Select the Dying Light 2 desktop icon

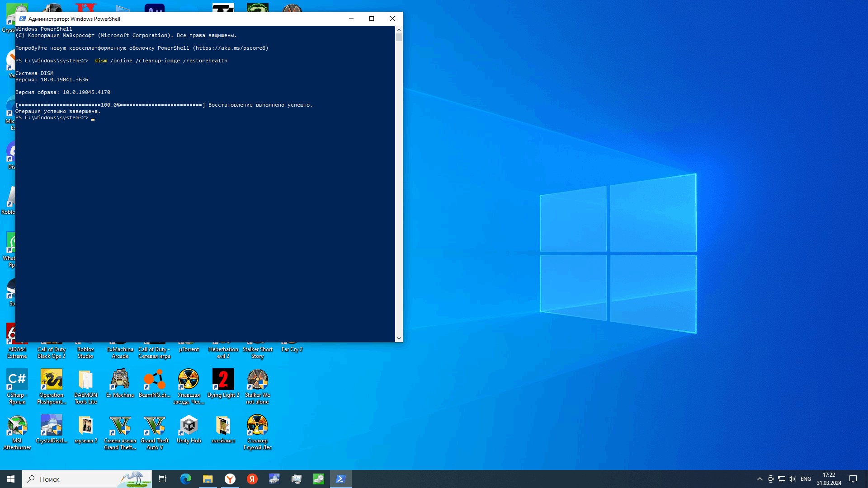point(223,383)
